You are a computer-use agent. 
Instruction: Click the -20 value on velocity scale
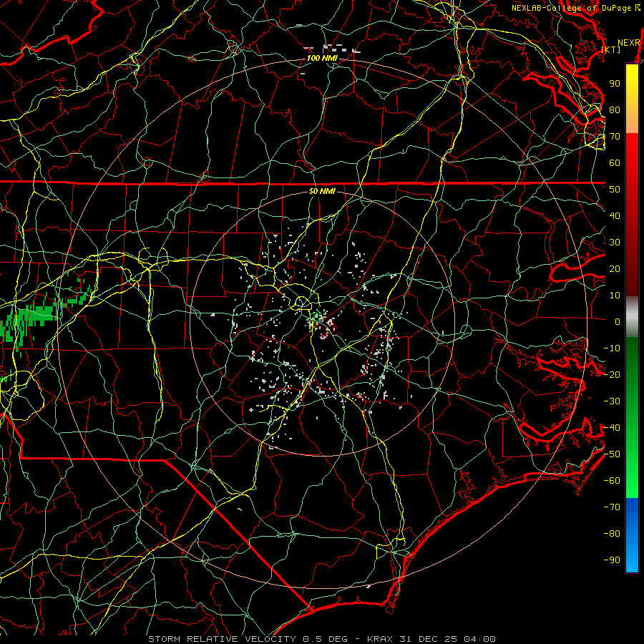point(612,375)
